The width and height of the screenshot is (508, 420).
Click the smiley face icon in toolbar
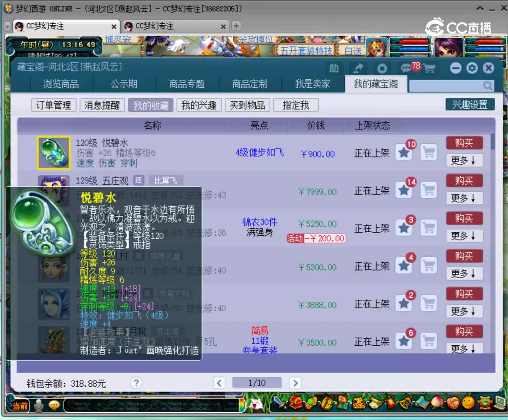(469, 403)
